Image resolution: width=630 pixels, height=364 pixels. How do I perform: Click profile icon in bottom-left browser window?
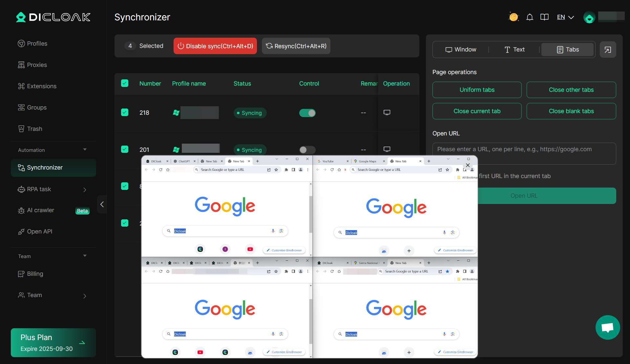(x=301, y=271)
